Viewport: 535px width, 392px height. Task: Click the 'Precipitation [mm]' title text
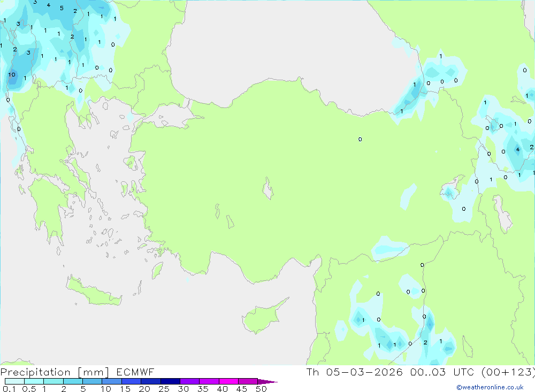[x=55, y=372]
